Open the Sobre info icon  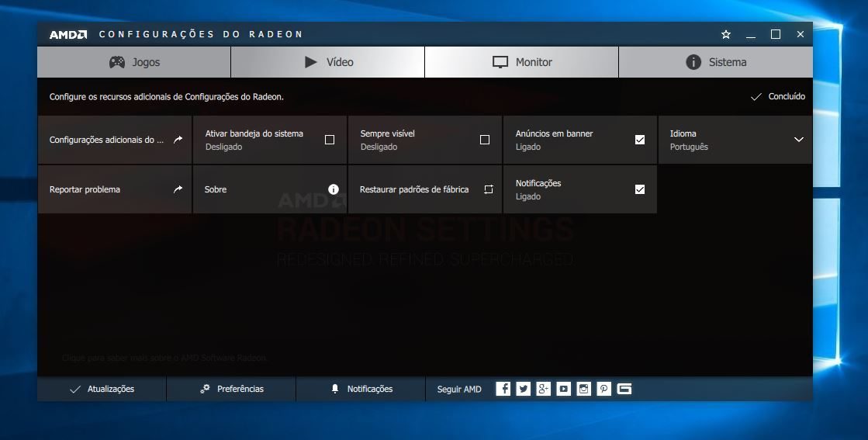tap(334, 189)
